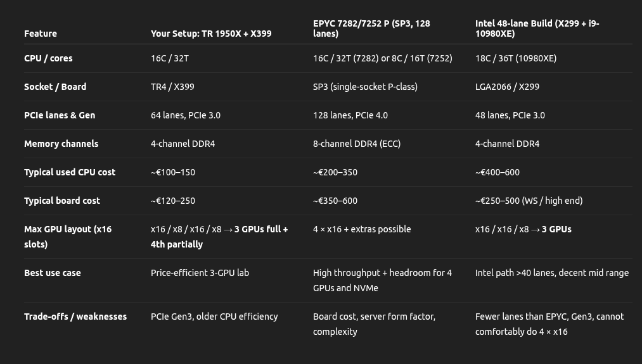Click the "EPYC 7282/7252 P" column header
The width and height of the screenshot is (642, 364).
[371, 28]
